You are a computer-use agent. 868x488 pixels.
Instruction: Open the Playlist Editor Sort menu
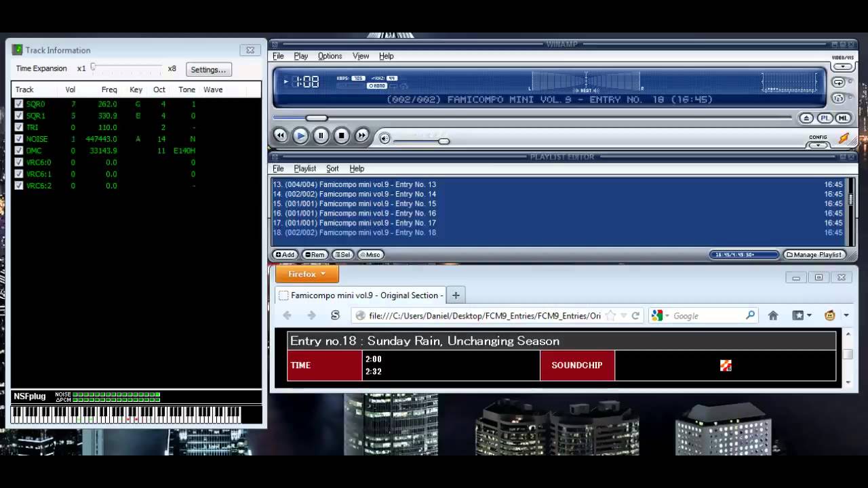(x=332, y=169)
